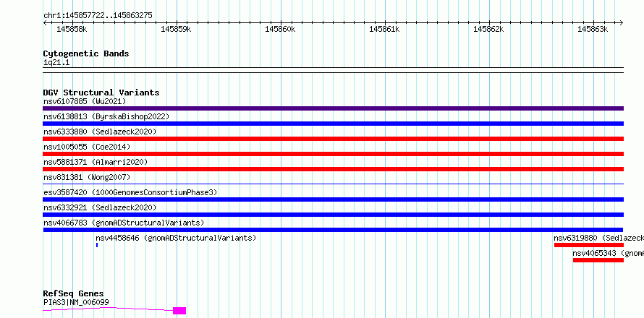Click the 145858k ruler position

coord(72,29)
